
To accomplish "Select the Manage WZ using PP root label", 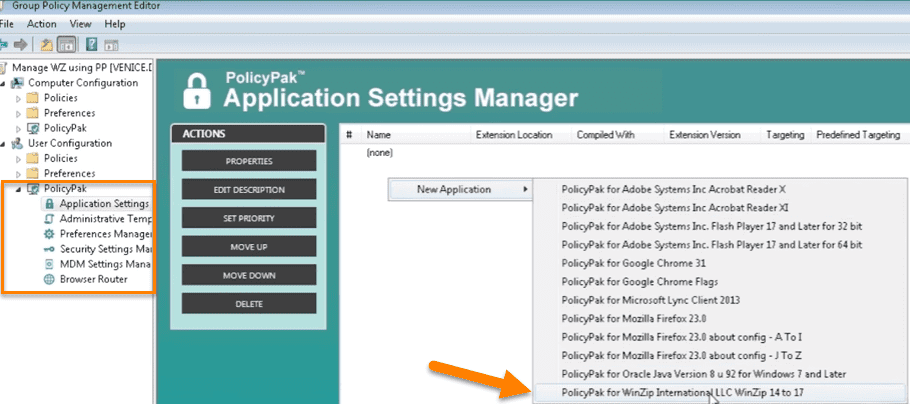I will tap(81, 67).
